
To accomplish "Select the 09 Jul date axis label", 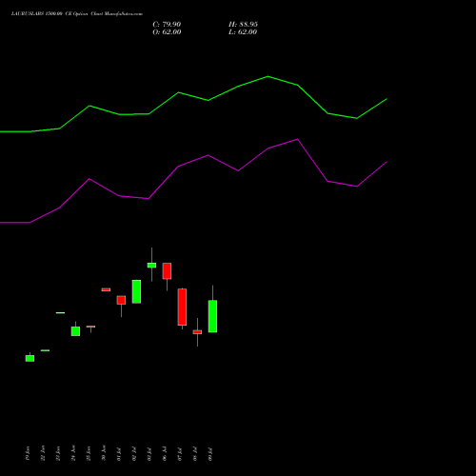I will point(210,454).
